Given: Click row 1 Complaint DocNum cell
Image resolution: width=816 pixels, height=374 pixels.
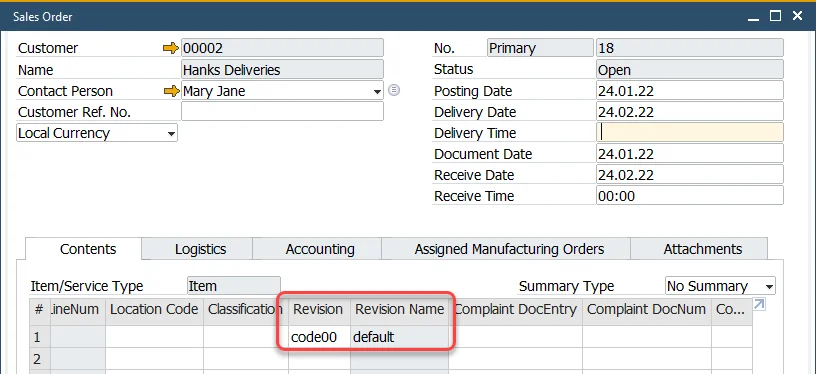Looking at the screenshot, I should pyautogui.click(x=647, y=337).
